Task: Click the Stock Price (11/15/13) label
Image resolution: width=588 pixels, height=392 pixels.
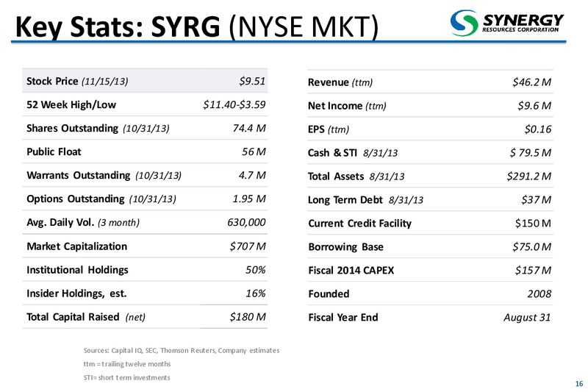Action: [x=77, y=81]
